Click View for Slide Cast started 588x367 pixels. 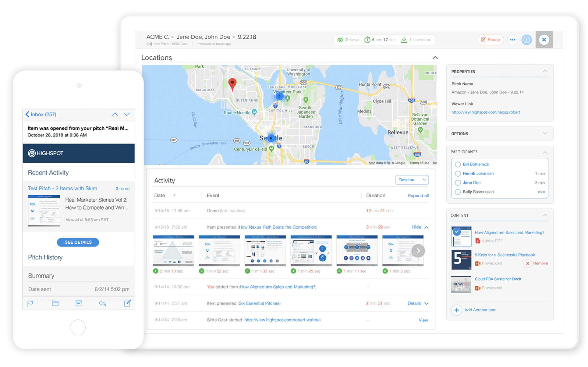tap(423, 320)
